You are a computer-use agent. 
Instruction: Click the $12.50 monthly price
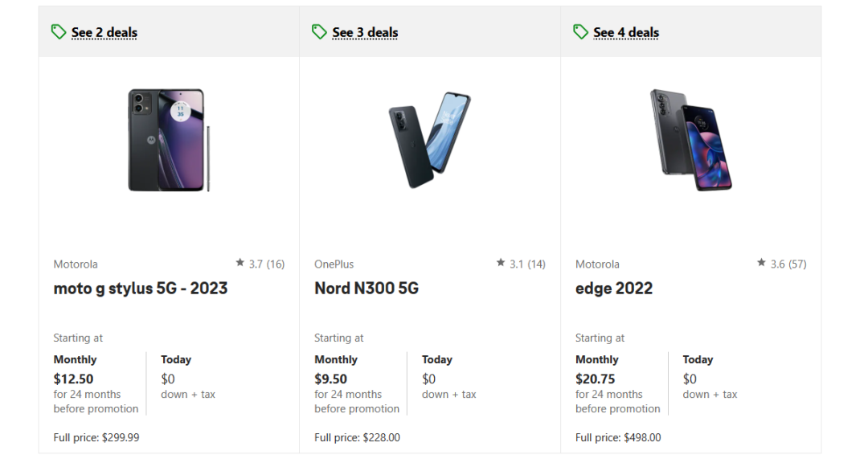pos(73,379)
